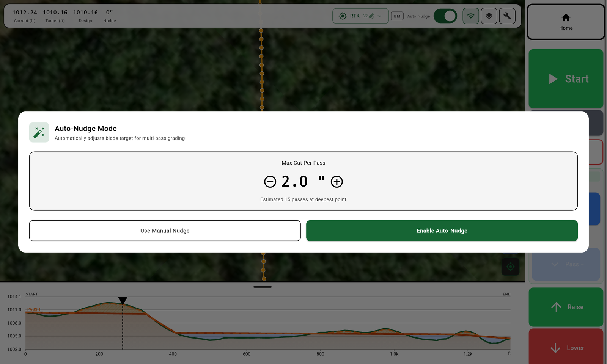Increase max cut per pass with plus icon

coord(337,182)
